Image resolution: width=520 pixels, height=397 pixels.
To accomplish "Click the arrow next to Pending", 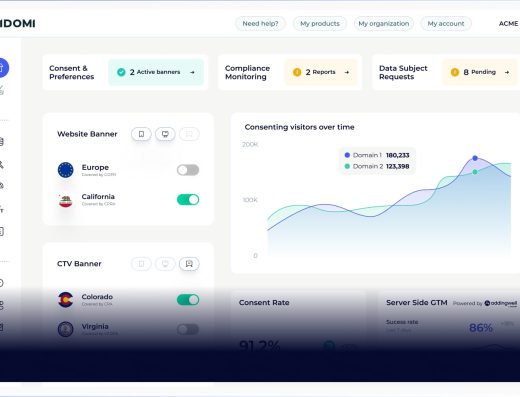I will (507, 72).
